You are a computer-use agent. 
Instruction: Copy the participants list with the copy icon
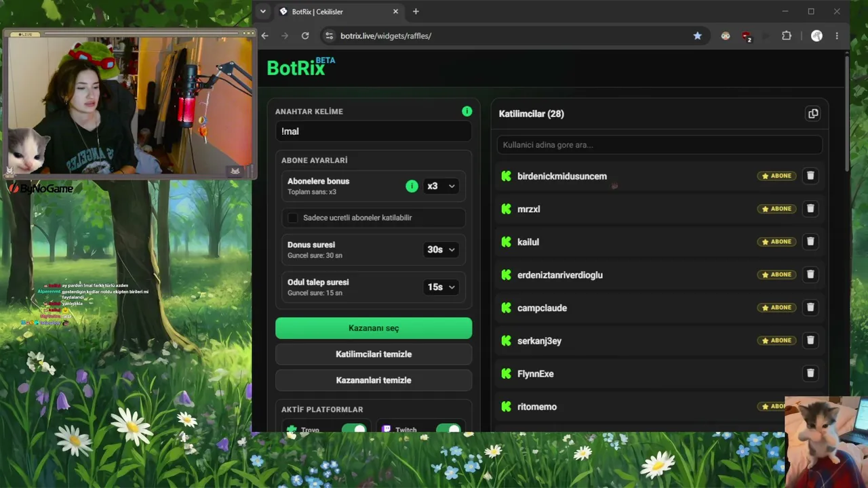click(813, 114)
